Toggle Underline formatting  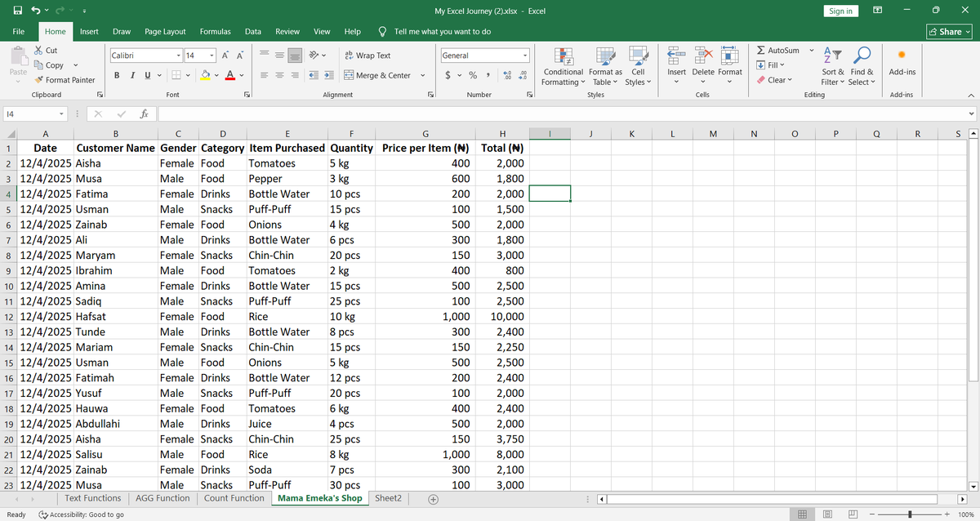click(x=147, y=75)
